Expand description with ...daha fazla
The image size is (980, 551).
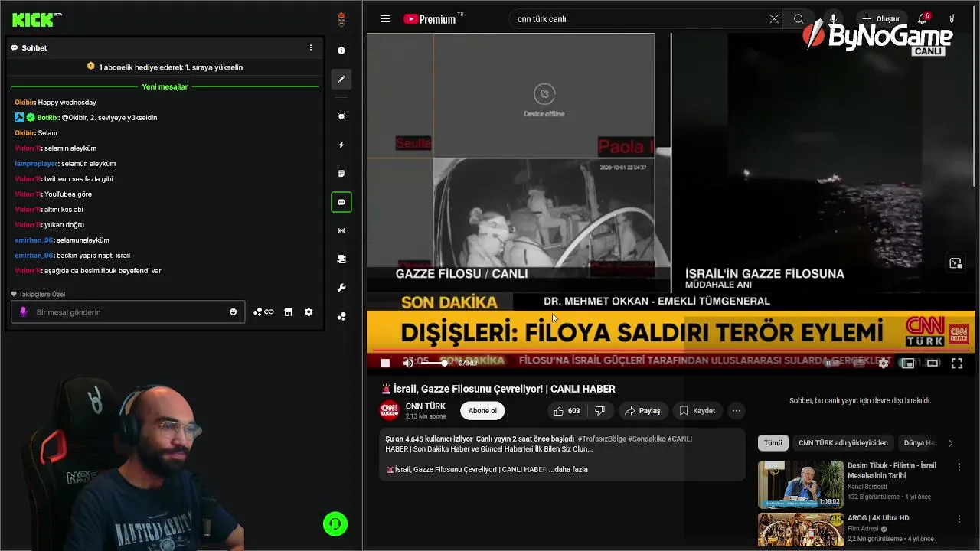(x=568, y=469)
